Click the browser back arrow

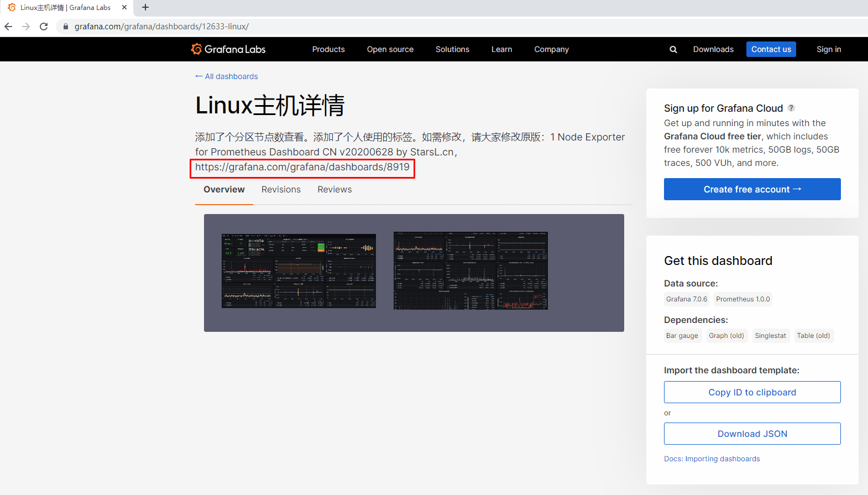pos(8,27)
